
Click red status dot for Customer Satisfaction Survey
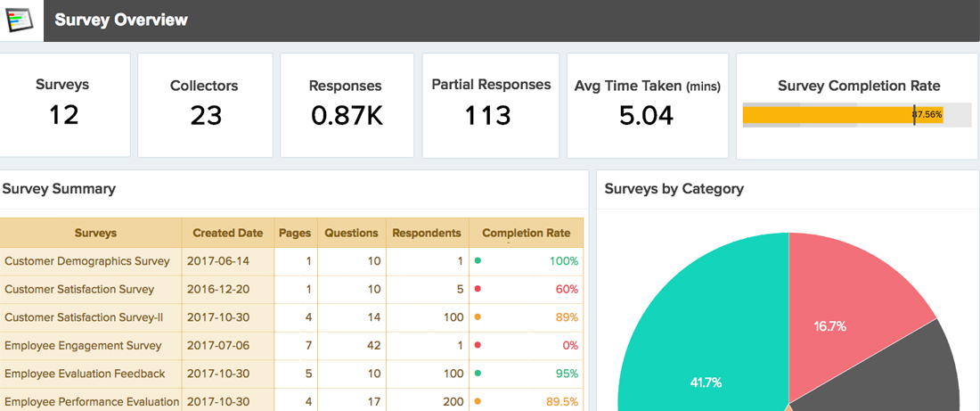pos(478,288)
